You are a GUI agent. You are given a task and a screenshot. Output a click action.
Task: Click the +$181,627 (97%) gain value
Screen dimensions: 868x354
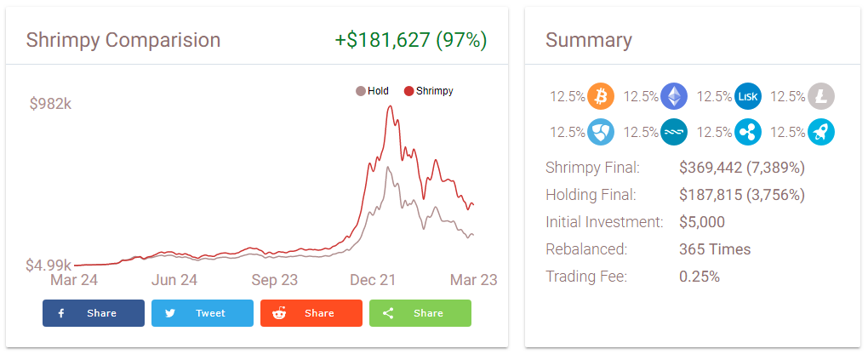411,41
